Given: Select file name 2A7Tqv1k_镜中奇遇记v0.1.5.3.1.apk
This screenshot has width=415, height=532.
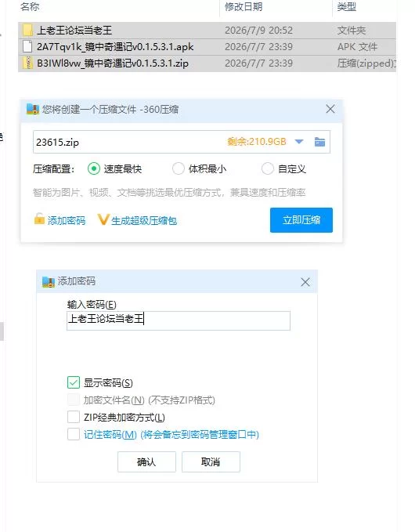Looking at the screenshot, I should tap(115, 47).
